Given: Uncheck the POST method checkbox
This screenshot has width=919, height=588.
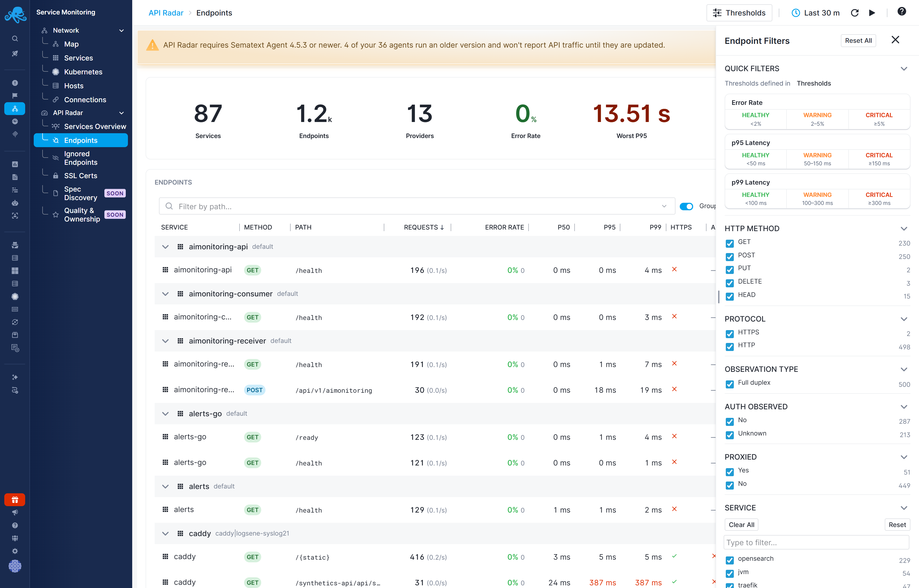Looking at the screenshot, I should tap(730, 257).
